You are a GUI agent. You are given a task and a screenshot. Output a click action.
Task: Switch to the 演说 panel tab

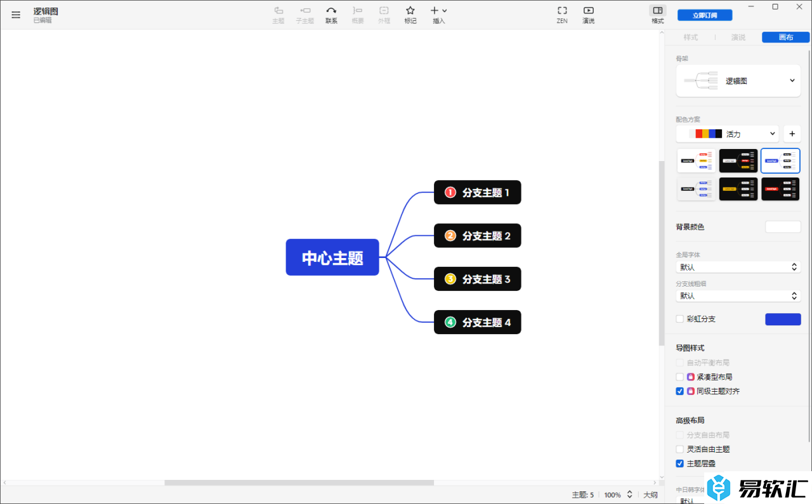tap(738, 37)
